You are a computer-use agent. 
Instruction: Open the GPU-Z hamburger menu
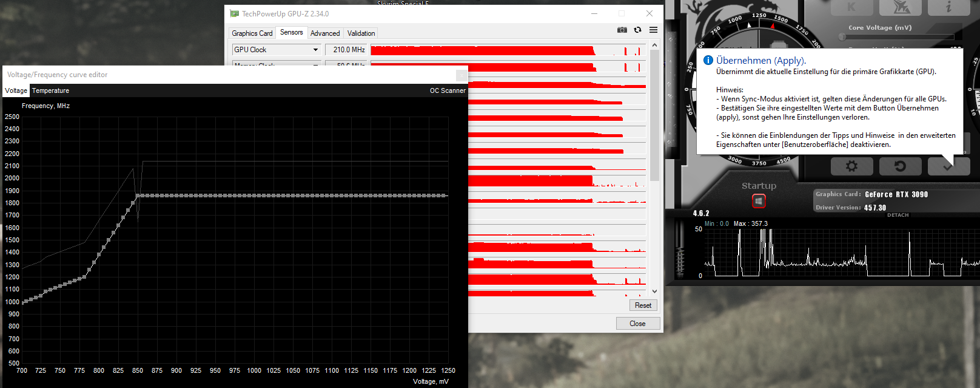653,30
